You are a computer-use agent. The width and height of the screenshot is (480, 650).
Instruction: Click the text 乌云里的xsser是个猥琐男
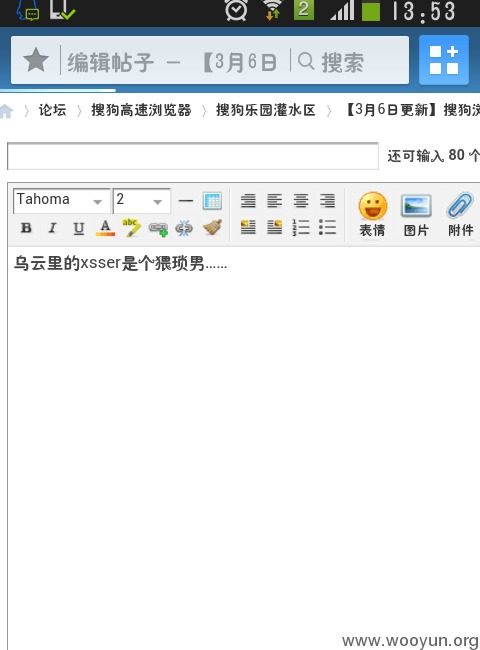[x=109, y=263]
